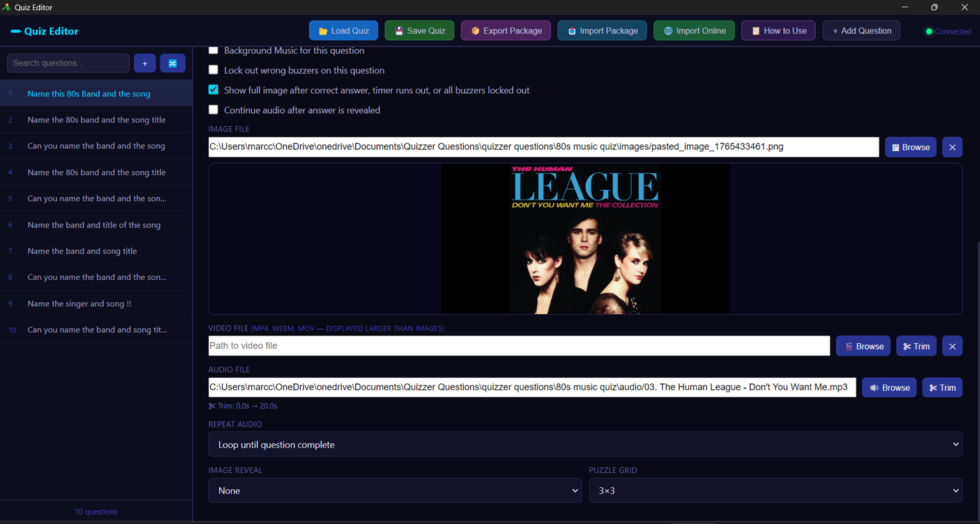
Task: Click the Quiz Editor logo title
Action: 45,31
